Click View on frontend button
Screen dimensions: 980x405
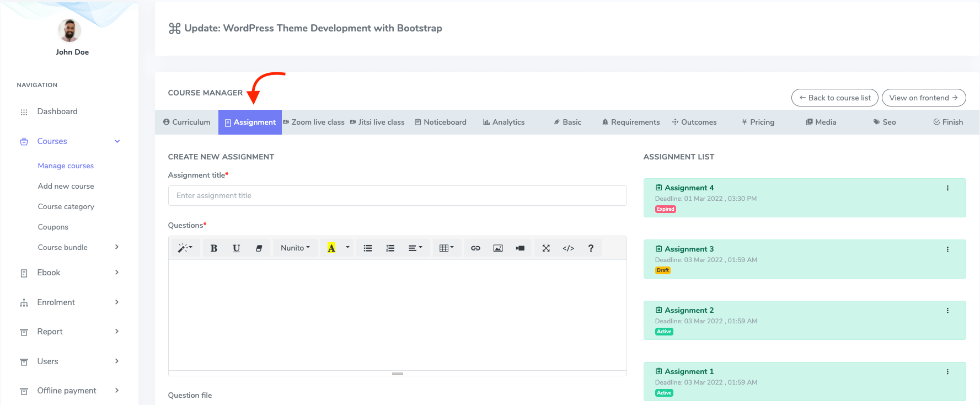923,98
